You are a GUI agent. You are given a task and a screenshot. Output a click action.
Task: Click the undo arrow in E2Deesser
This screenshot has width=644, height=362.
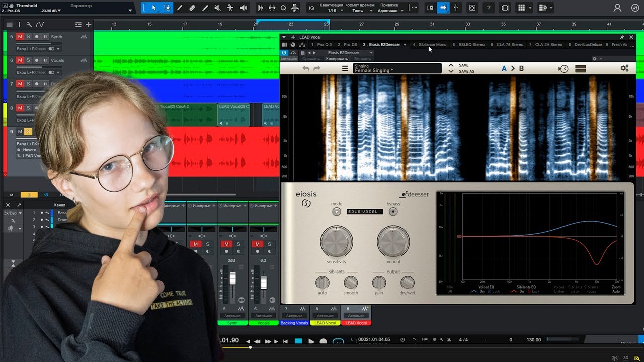coord(306,69)
